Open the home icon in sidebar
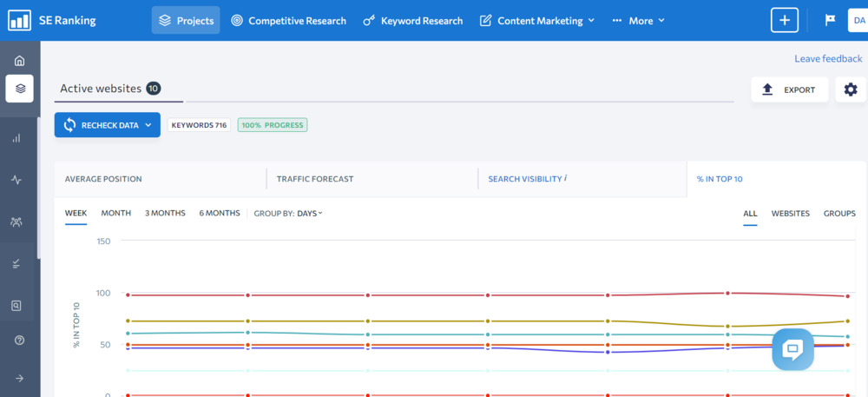 (x=19, y=61)
